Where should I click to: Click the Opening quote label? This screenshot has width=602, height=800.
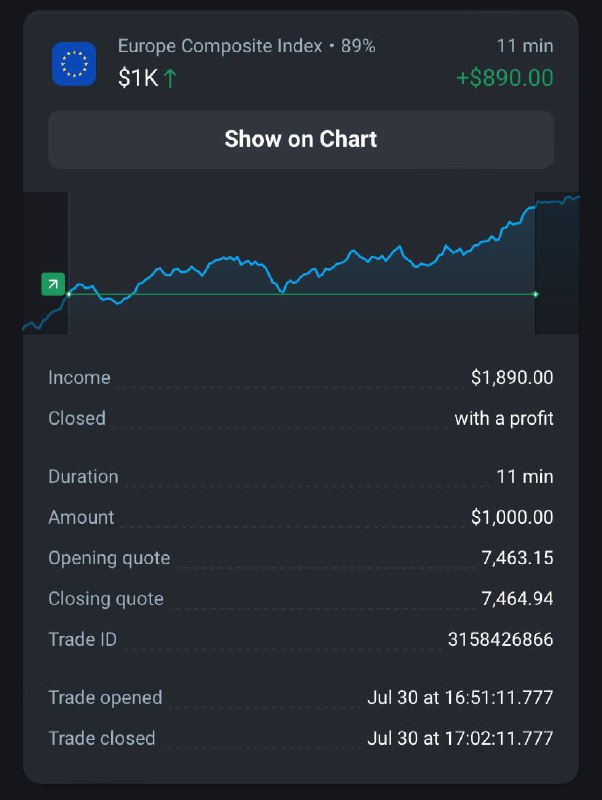pos(109,558)
